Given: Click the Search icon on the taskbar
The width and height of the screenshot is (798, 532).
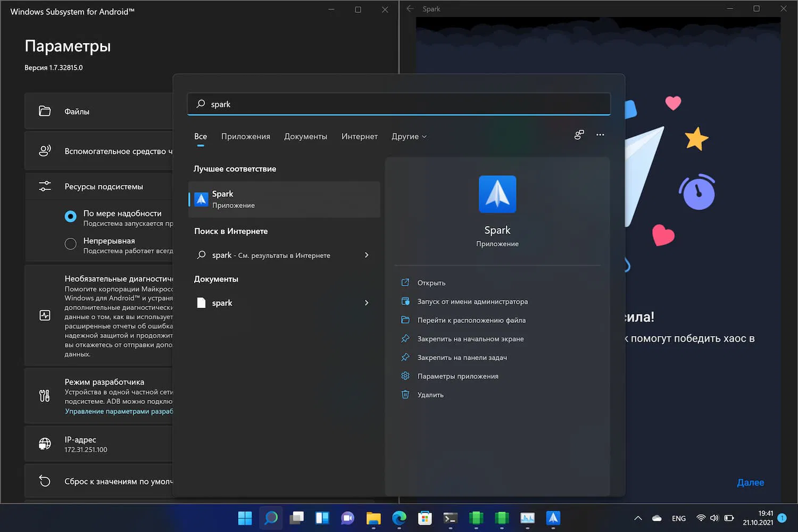Looking at the screenshot, I should tap(271, 518).
